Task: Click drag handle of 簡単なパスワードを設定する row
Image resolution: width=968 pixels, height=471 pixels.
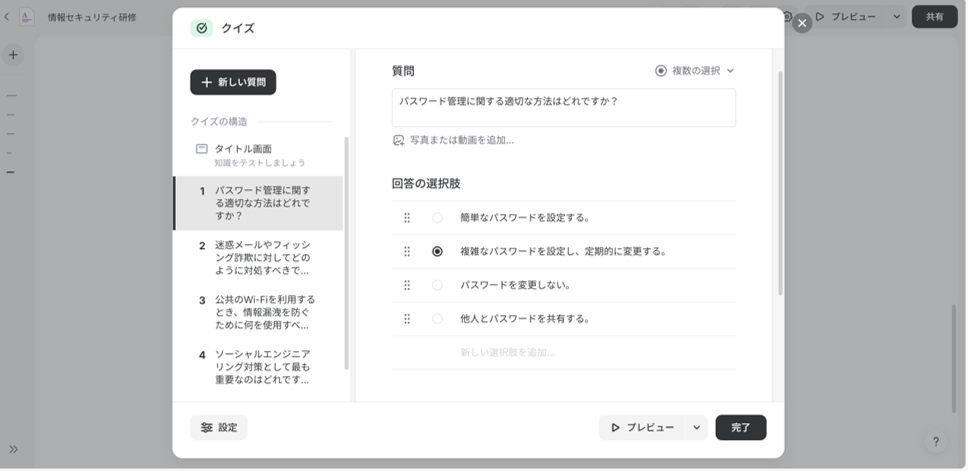Action: click(407, 218)
